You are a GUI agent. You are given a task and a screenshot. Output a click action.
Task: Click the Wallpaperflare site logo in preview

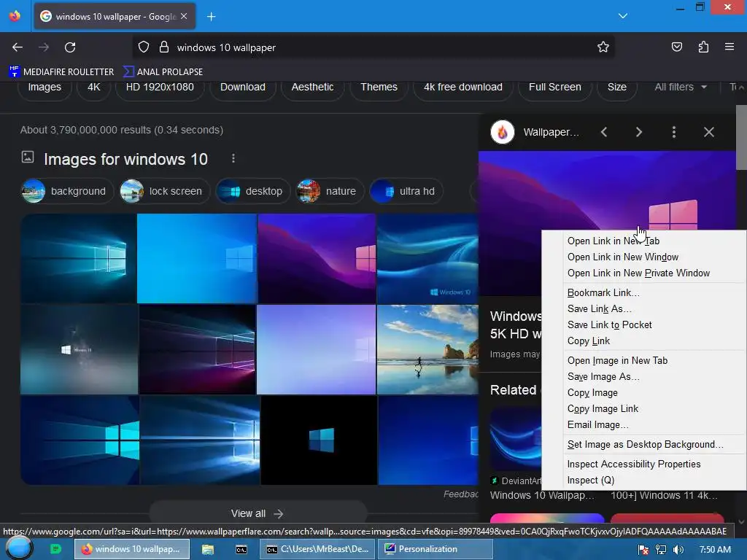point(503,132)
